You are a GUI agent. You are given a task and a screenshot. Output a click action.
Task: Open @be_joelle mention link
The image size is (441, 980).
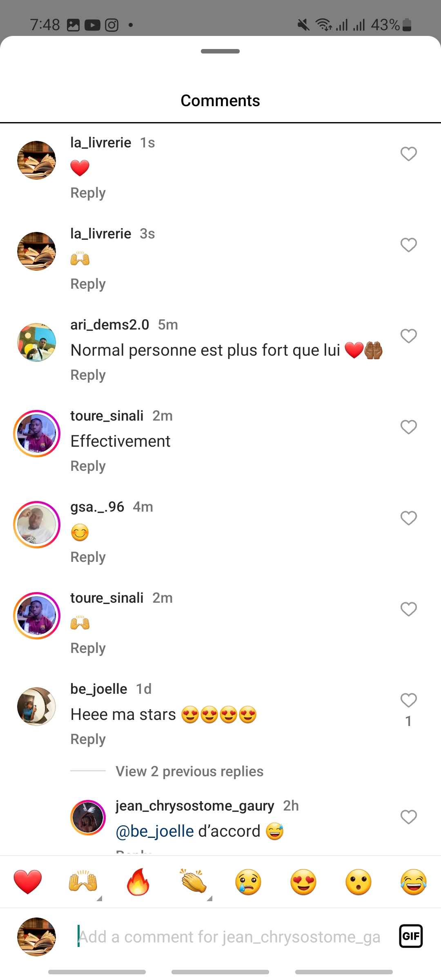(155, 831)
